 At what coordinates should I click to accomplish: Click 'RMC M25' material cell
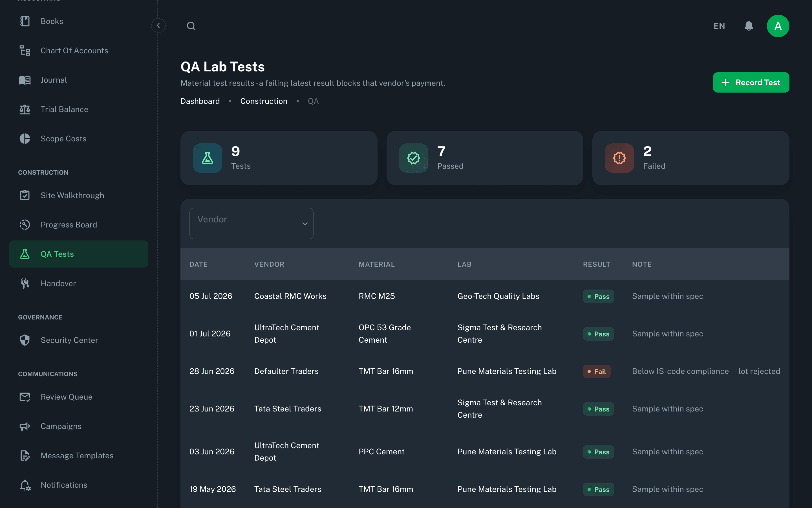click(376, 296)
